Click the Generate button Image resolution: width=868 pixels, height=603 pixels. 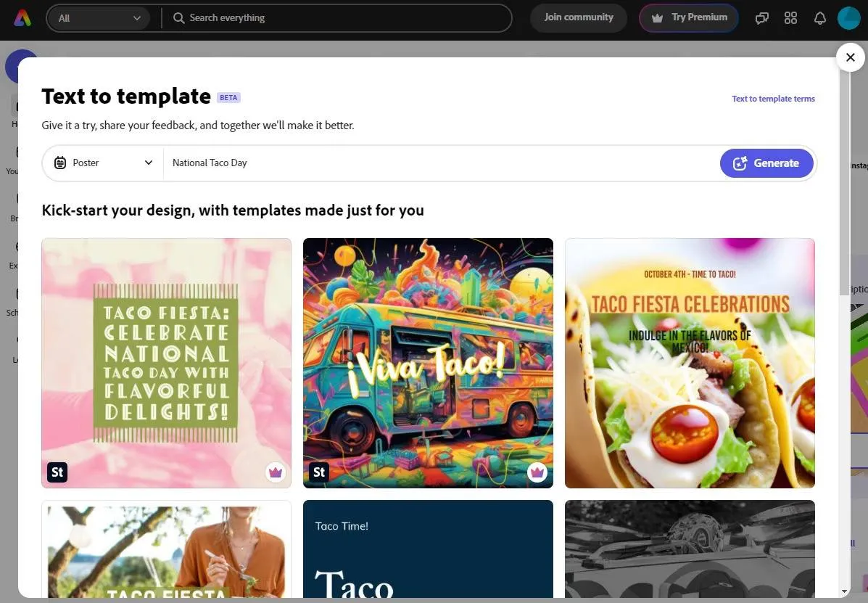tap(766, 163)
